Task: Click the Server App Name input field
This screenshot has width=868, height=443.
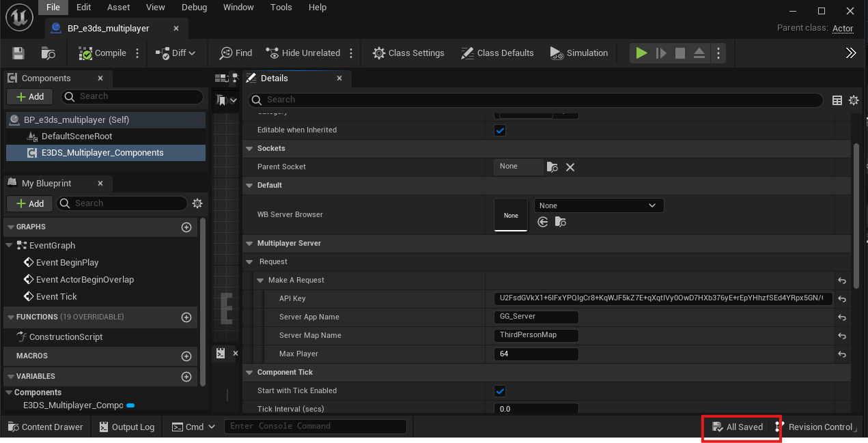Action: tap(535, 317)
